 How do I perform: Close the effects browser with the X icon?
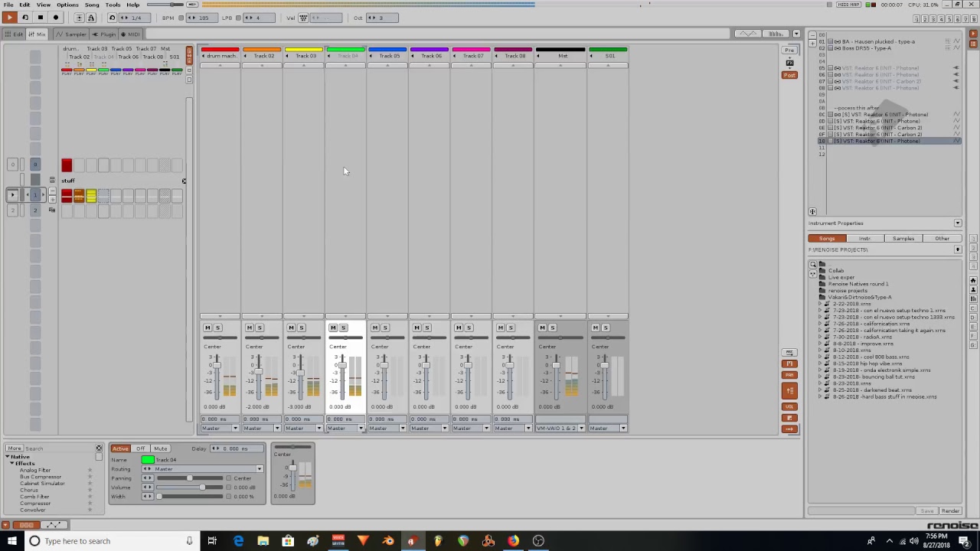[99, 448]
